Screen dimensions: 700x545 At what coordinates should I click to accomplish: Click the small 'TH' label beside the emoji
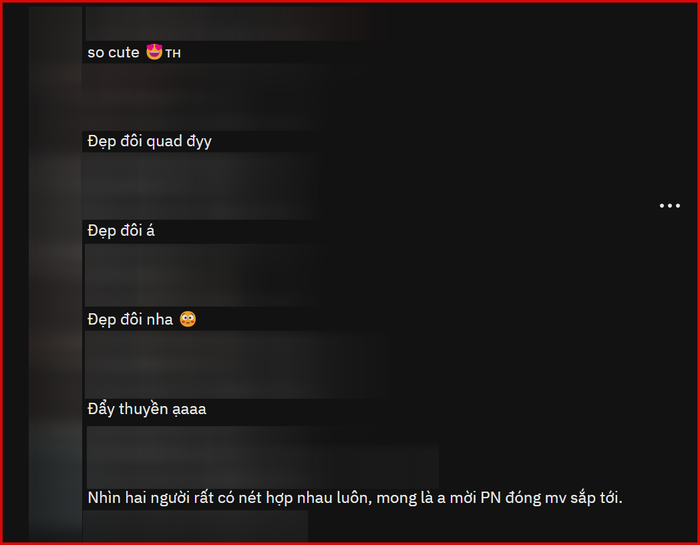click(x=173, y=54)
